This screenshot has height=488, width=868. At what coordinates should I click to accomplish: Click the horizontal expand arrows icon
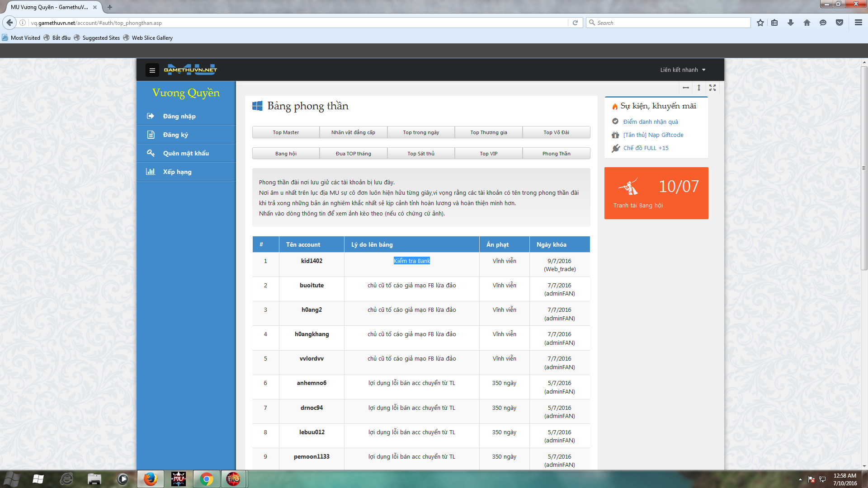pyautogui.click(x=686, y=88)
